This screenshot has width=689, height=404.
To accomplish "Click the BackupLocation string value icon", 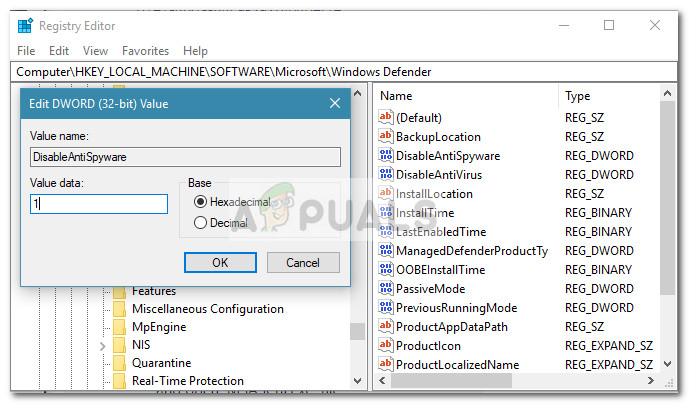I will coord(385,136).
